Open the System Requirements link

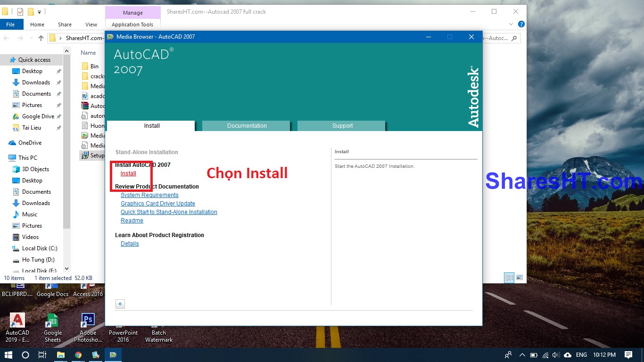click(149, 195)
